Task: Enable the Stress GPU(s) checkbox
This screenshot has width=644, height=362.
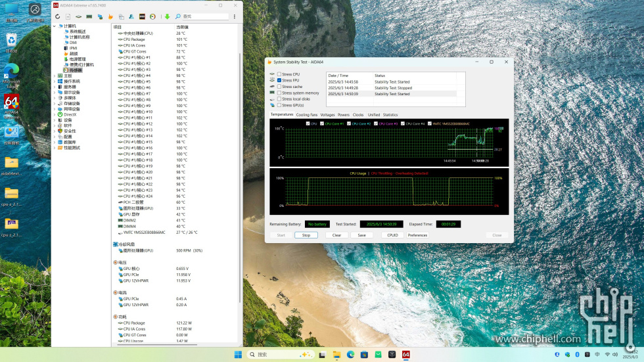Action: (x=279, y=105)
